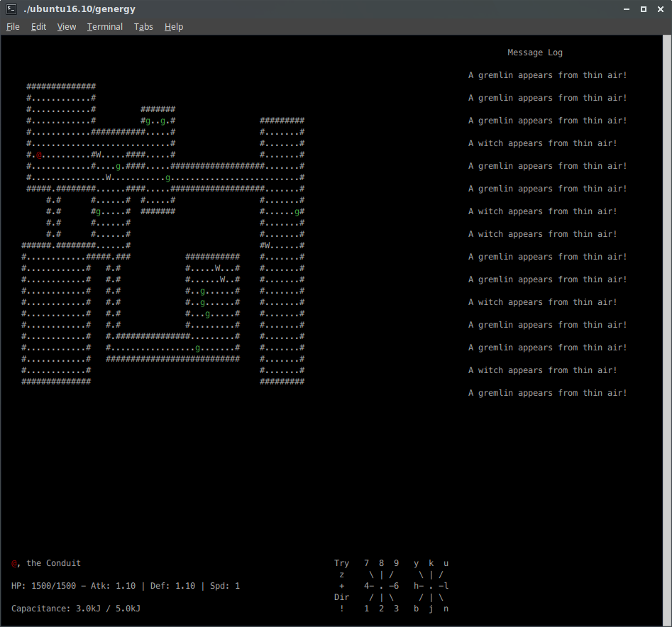Click the leftmost gremlin in the top small room
Image resolution: width=672 pixels, height=627 pixels.
pyautogui.click(x=148, y=121)
